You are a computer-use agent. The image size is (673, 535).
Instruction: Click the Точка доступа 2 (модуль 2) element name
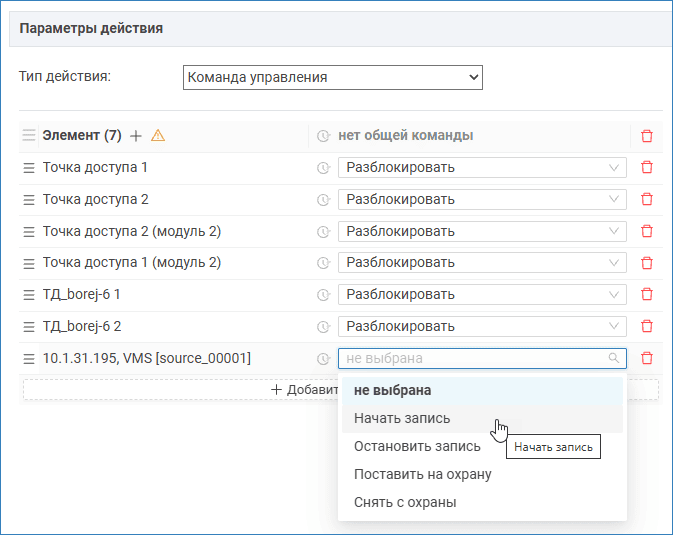(x=132, y=231)
